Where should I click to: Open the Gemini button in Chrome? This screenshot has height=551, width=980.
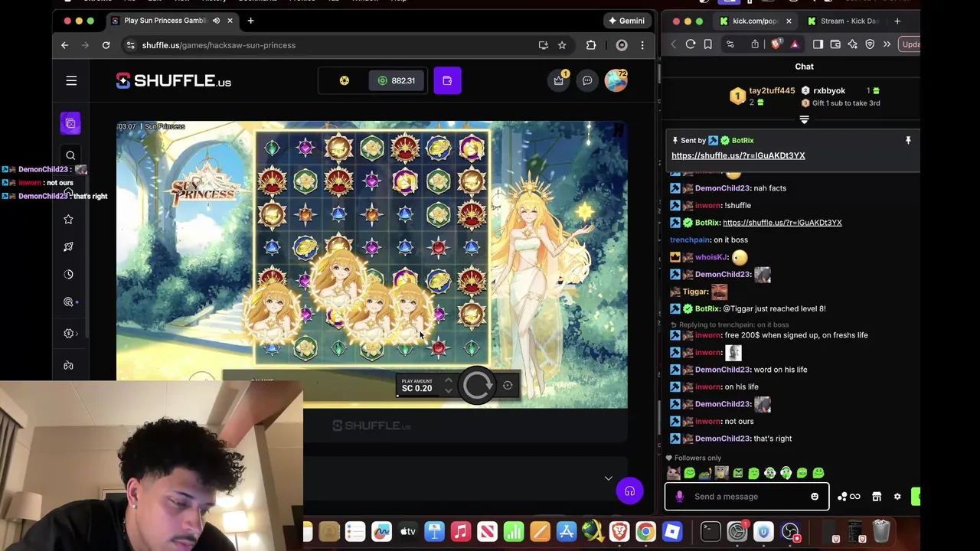click(x=626, y=21)
